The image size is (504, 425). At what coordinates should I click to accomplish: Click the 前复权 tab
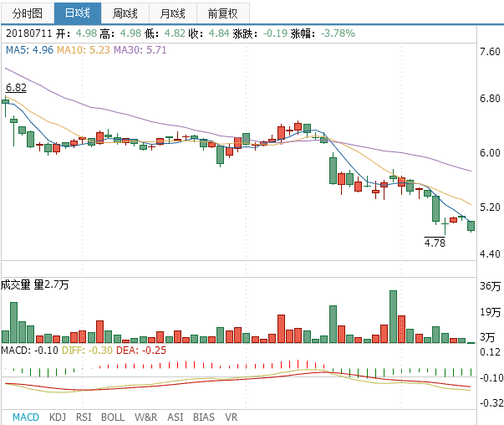click(x=223, y=13)
